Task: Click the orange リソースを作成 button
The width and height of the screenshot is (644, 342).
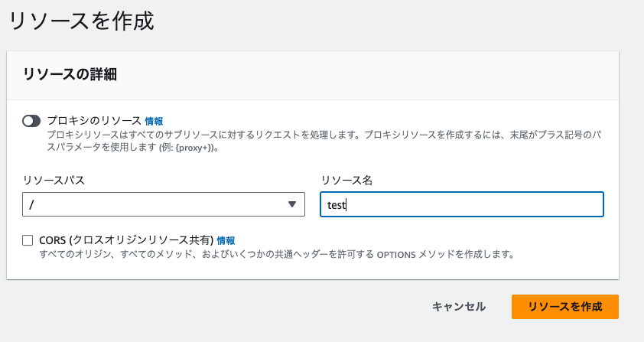Action: pos(564,307)
